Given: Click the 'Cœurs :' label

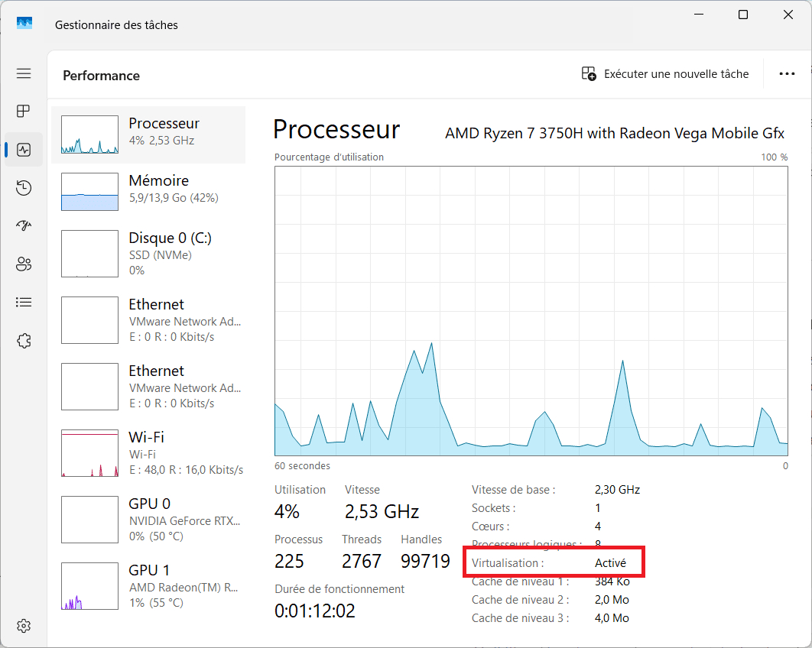Looking at the screenshot, I should [490, 526].
